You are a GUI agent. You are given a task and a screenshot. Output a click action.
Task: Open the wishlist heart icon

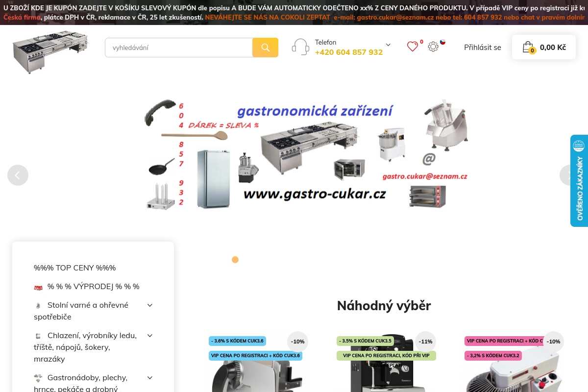pos(413,47)
